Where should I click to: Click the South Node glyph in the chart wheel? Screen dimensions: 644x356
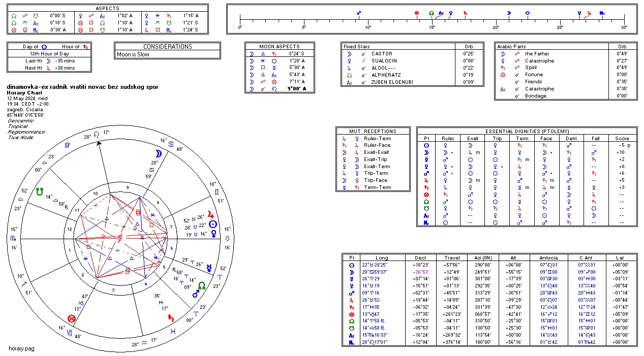(x=39, y=191)
